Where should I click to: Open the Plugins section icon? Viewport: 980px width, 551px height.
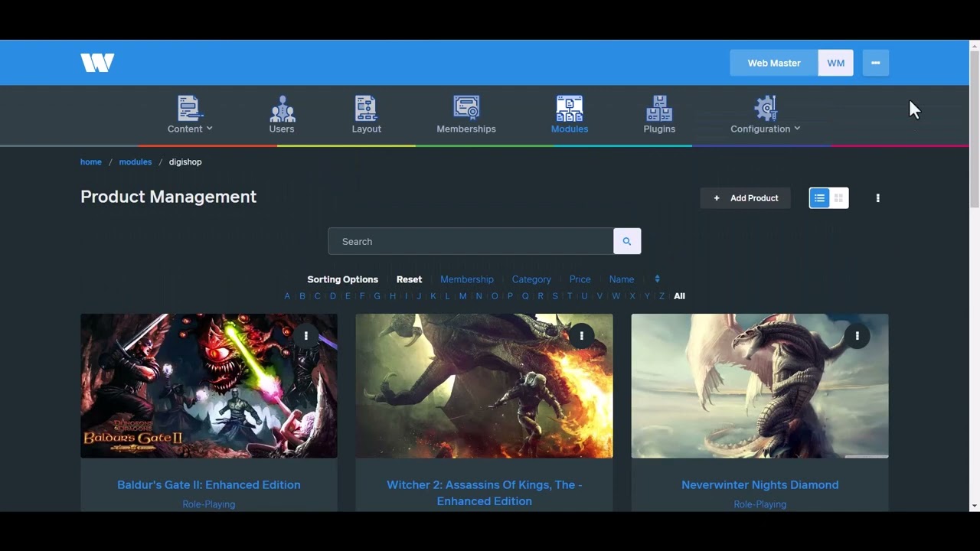coord(659,108)
